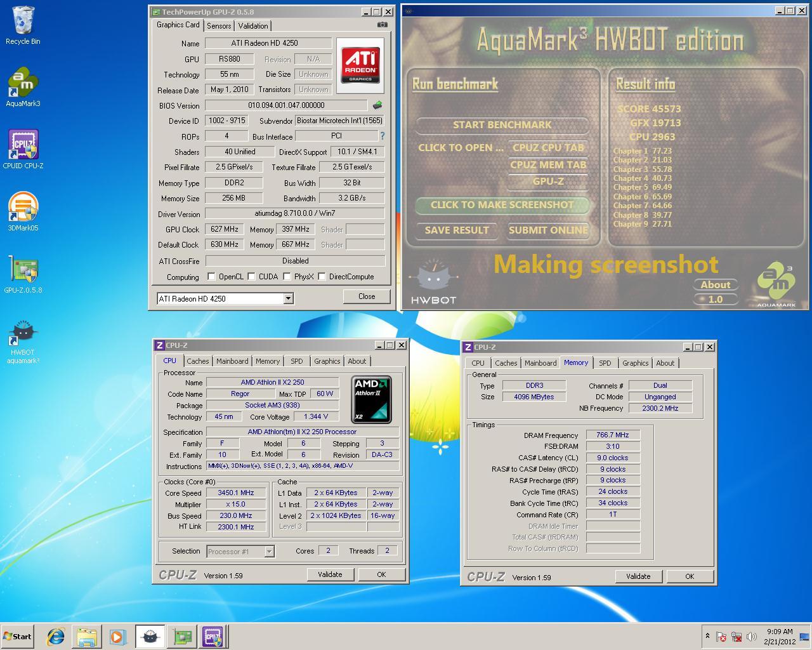Click the Core Speed value 3450.1 MHz

coord(236,493)
